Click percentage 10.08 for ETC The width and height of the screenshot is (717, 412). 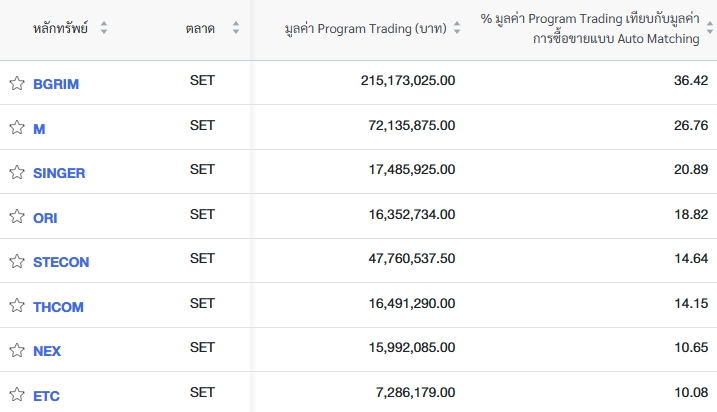(x=691, y=392)
